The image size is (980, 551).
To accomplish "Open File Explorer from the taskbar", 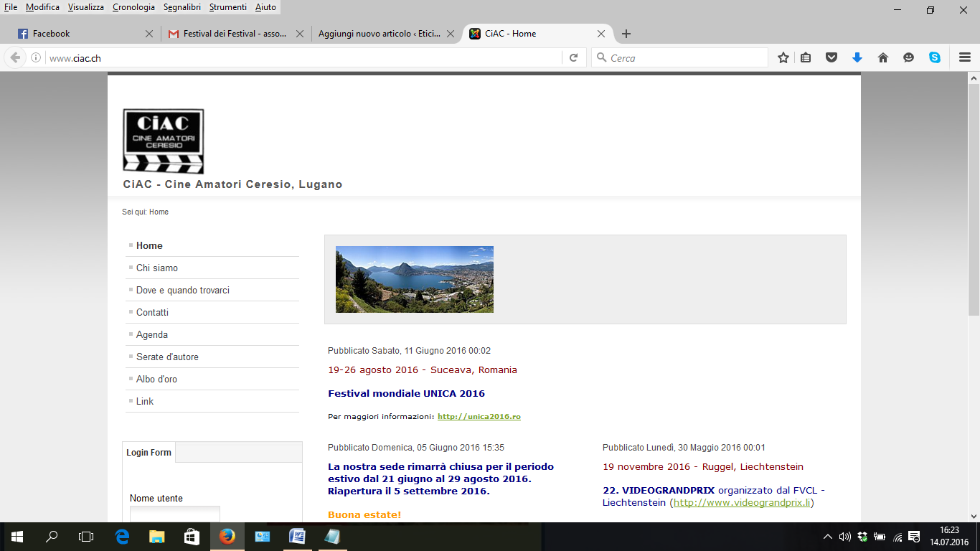I will (157, 537).
